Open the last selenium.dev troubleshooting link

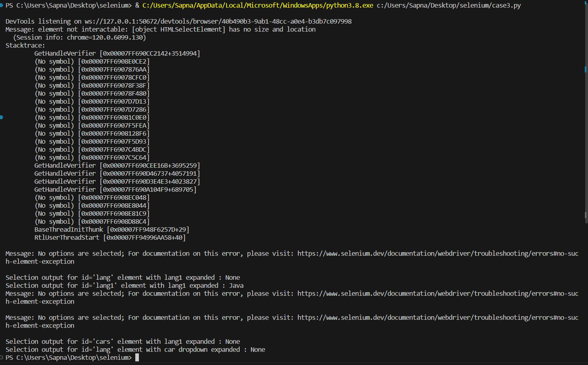[436, 317]
